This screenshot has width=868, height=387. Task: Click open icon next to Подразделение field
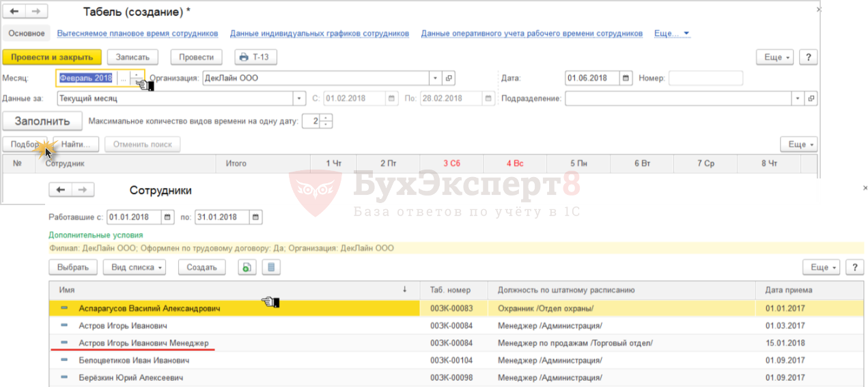pos(811,98)
